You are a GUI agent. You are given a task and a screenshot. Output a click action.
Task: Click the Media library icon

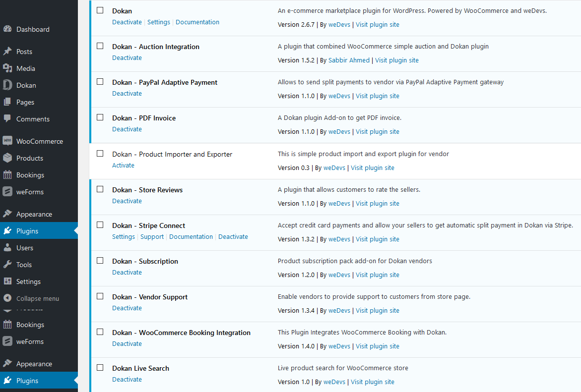7,68
